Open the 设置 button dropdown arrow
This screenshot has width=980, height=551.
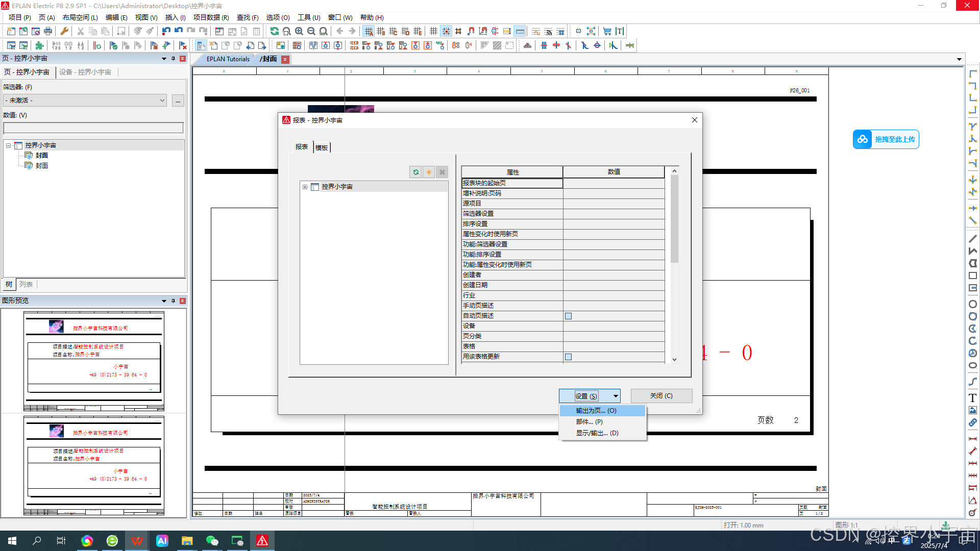[x=615, y=395]
